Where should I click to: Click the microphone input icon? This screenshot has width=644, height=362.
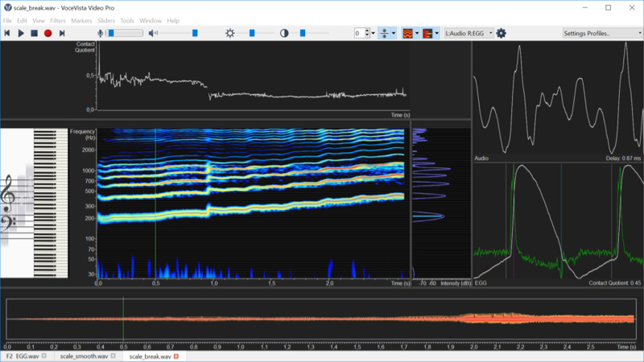coord(101,33)
